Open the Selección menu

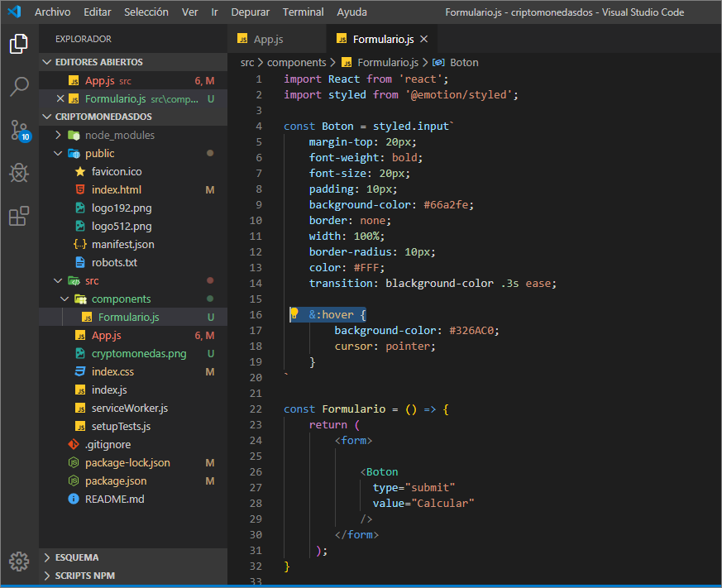(x=146, y=12)
